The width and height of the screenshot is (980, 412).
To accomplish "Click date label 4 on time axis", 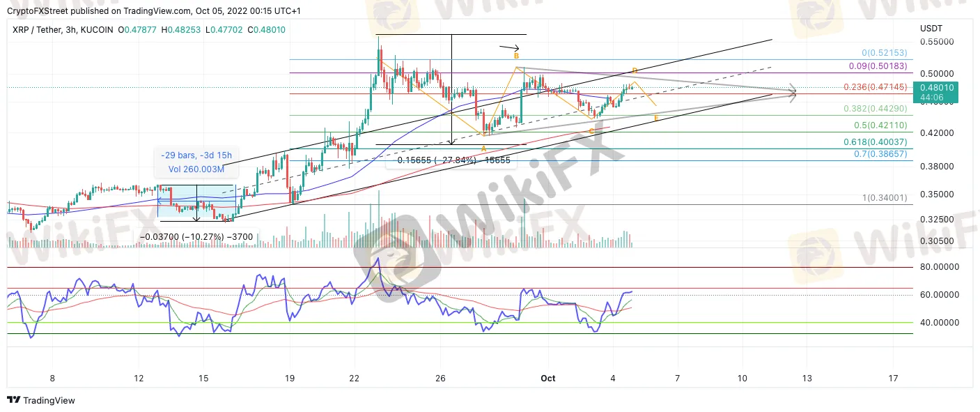I will click(x=613, y=378).
